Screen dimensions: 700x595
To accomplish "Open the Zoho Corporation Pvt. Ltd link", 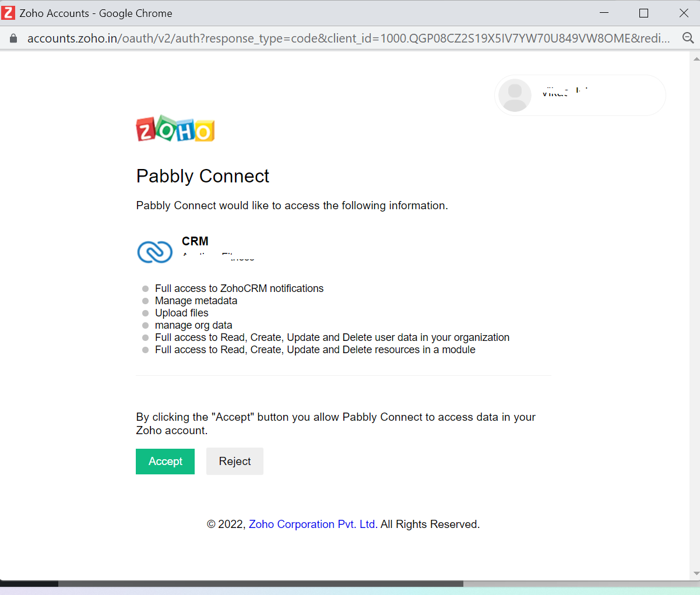I will [x=312, y=524].
